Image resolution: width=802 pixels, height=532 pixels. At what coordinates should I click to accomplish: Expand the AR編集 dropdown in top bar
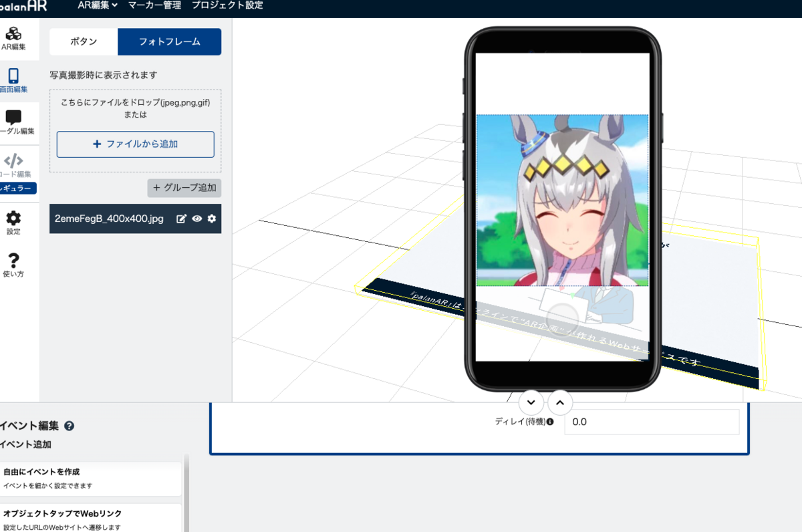coord(98,5)
